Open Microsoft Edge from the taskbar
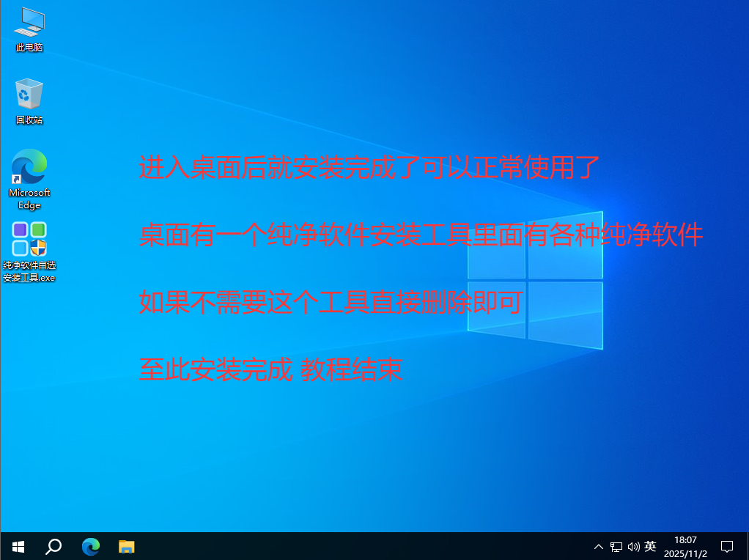The height and width of the screenshot is (560, 749). (89, 546)
